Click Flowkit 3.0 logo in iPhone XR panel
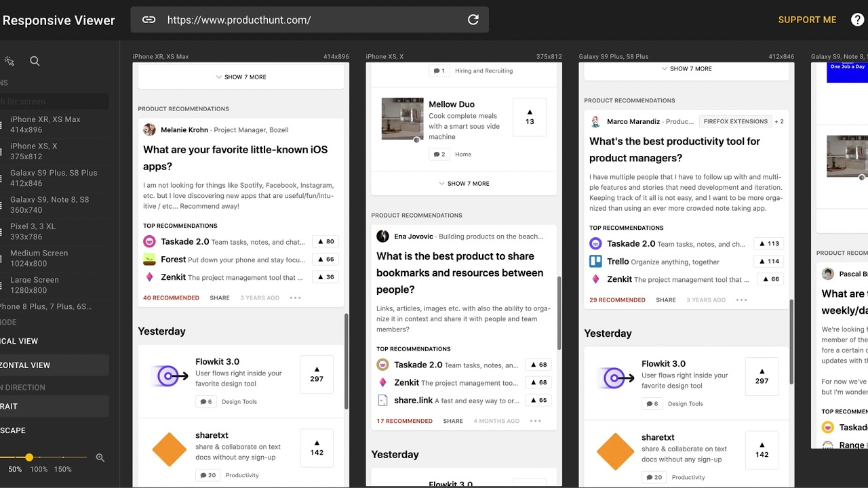This screenshot has width=868, height=488. pos(169,376)
